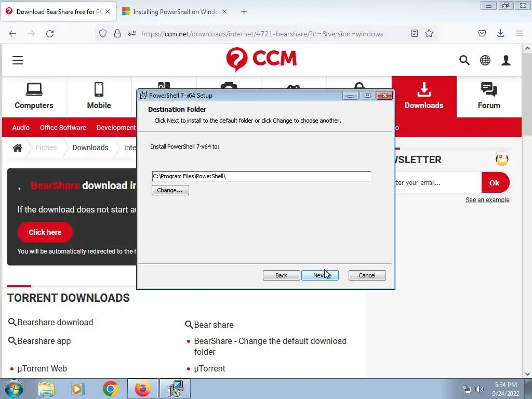Close the Download BearShare tab
The height and width of the screenshot is (399, 532).
(107, 11)
